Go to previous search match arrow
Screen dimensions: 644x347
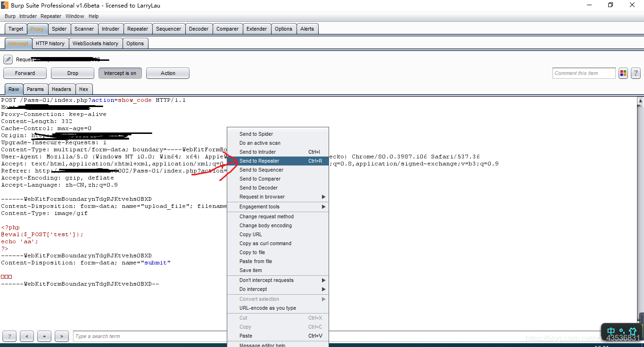(27, 336)
